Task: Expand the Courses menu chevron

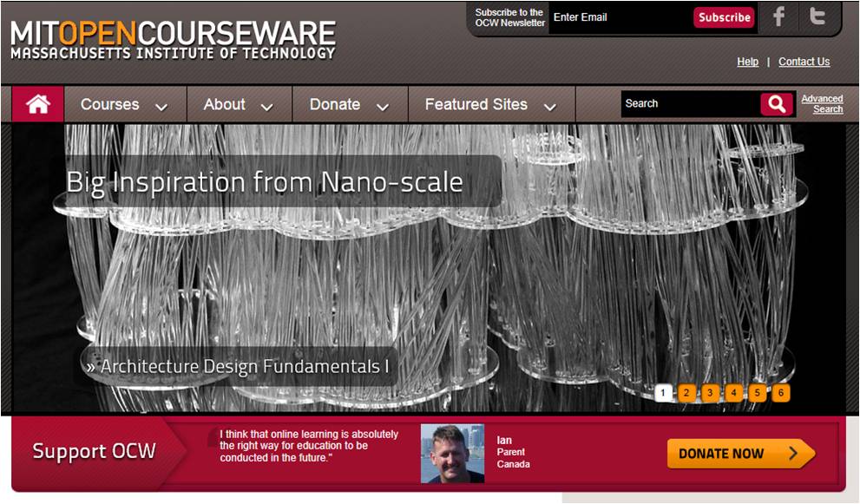Action: coord(161,107)
